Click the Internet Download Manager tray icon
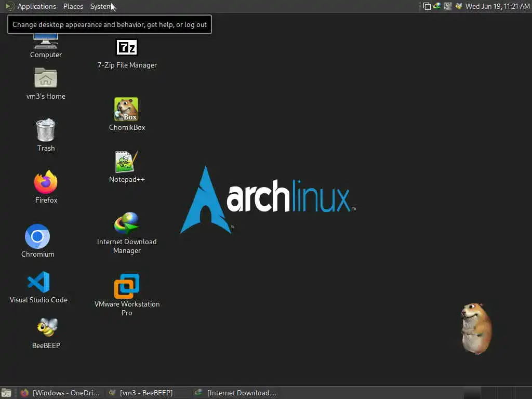This screenshot has width=532, height=399. (x=437, y=6)
